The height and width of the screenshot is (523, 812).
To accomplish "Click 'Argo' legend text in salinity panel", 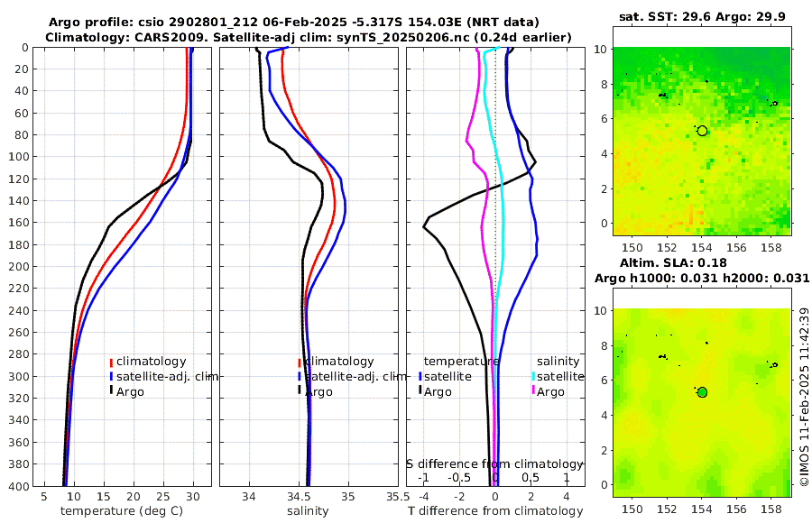I will pyautogui.click(x=318, y=392).
